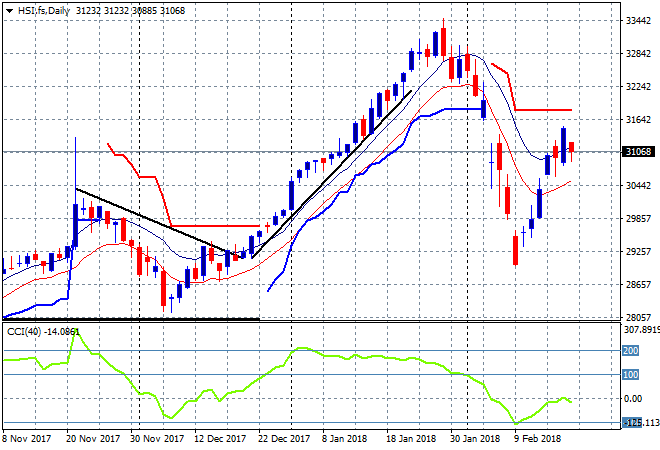The width and height of the screenshot is (660, 450).
Task: Click the current price tag 31068
Action: [x=638, y=152]
